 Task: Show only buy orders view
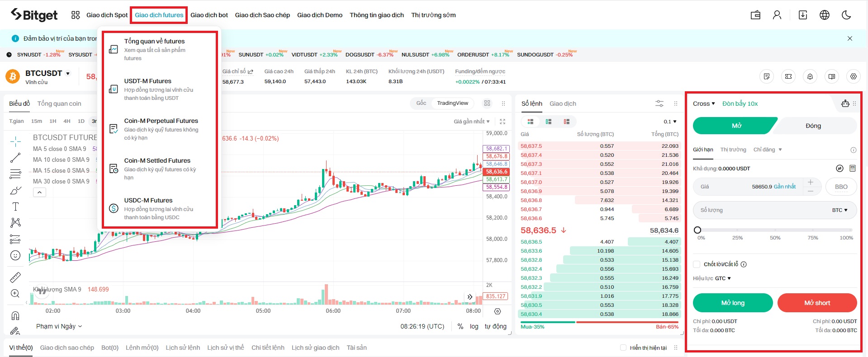[549, 122]
